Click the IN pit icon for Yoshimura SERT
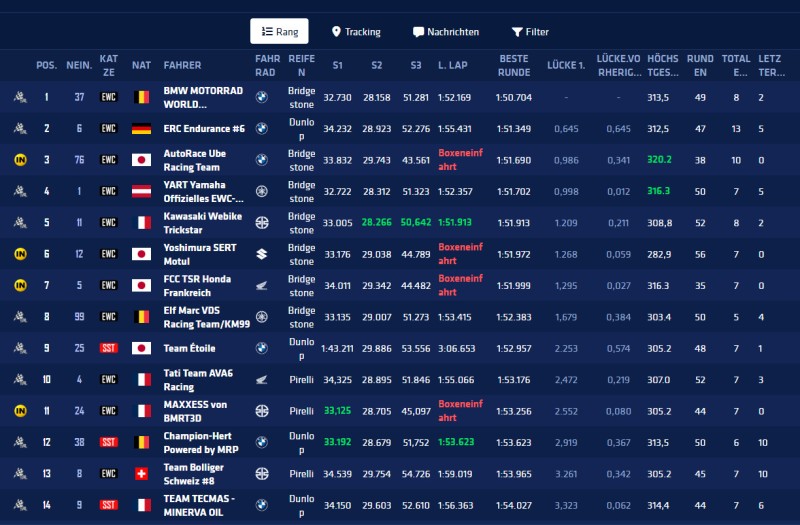The width and height of the screenshot is (800, 525). (20, 254)
